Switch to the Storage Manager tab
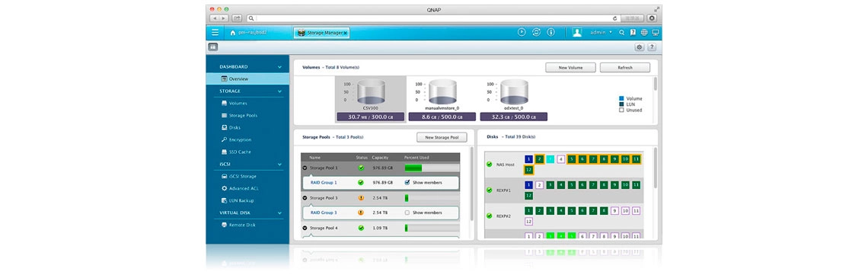Viewport: 868px width, 275px height. pos(321,34)
